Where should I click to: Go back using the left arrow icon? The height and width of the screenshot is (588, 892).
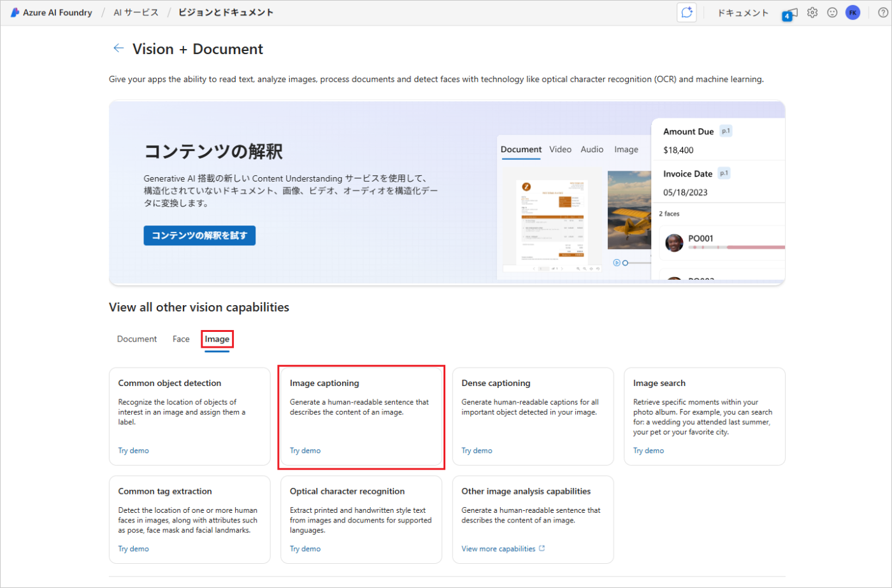coord(118,48)
